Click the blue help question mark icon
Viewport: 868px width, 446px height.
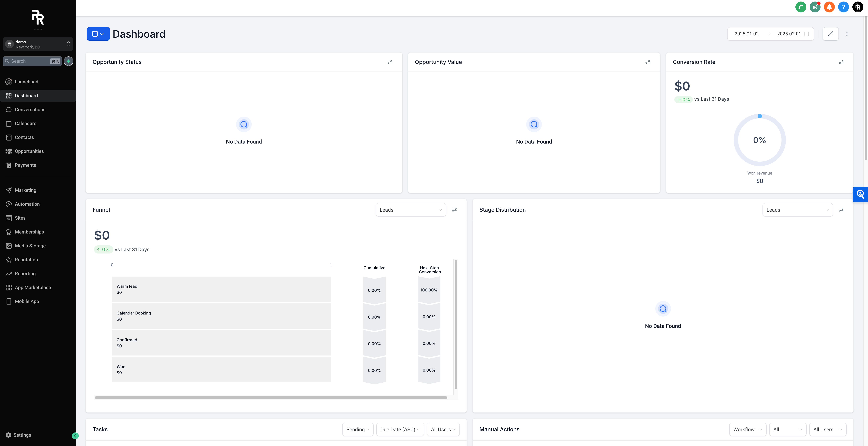tap(843, 7)
